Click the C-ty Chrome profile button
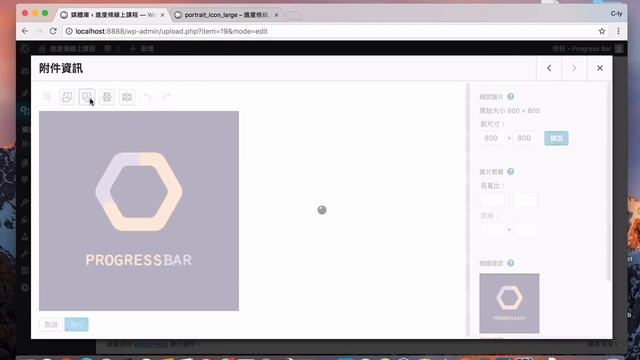640x360 pixels. pos(616,13)
